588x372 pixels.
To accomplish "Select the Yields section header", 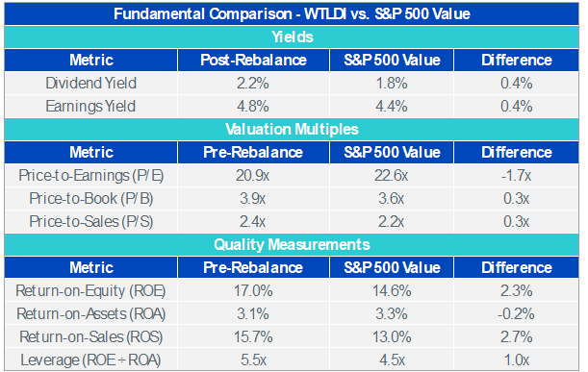I will [x=292, y=37].
